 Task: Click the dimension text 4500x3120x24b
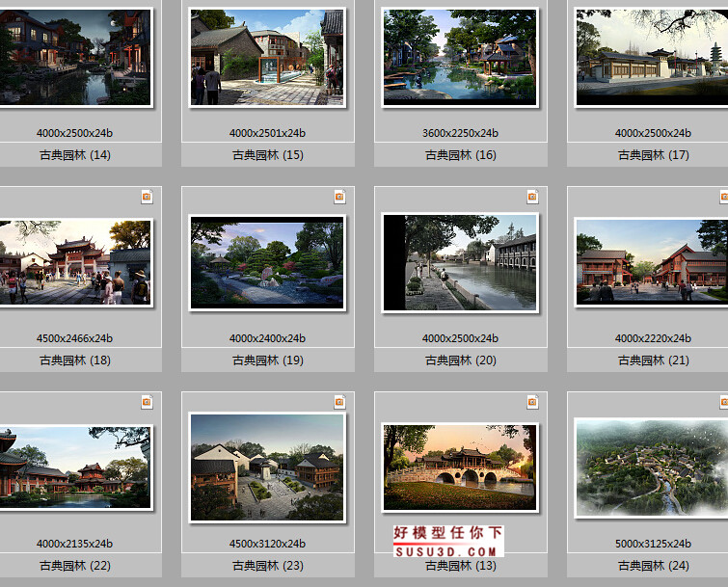point(267,544)
